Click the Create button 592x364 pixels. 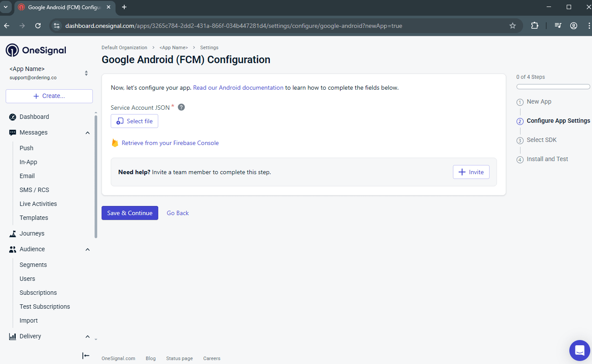click(49, 96)
